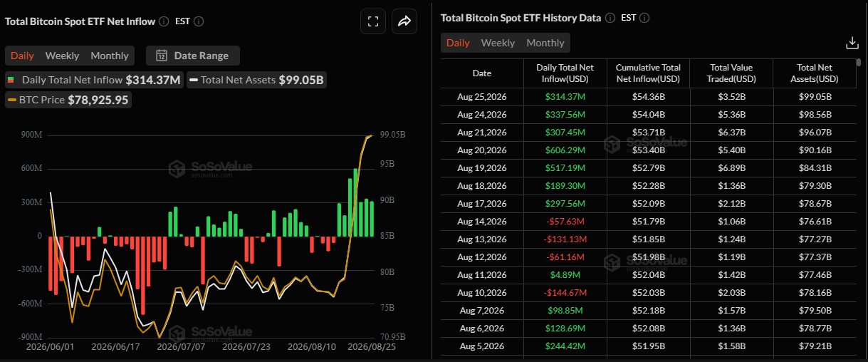Click the $337.56M inflow cell
The image size is (868, 362).
pos(565,114)
